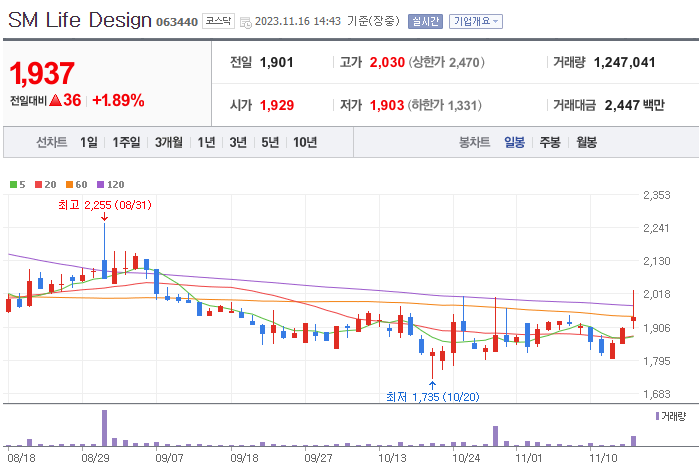Click the calendar clock icon beside the date
The width and height of the screenshot is (699, 467).
click(x=246, y=22)
